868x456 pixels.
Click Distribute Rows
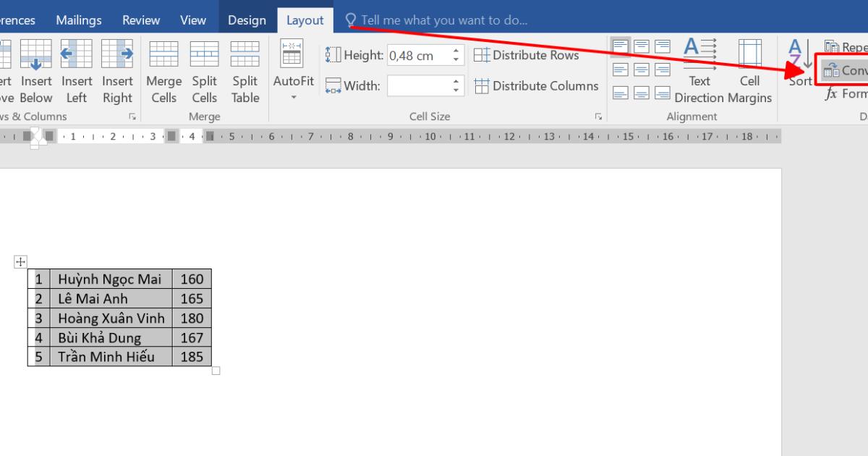pos(527,55)
